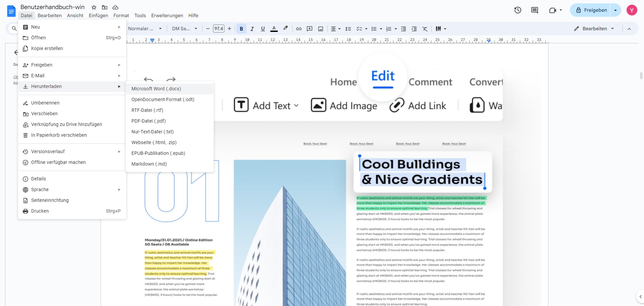
Task: Open line and paragraph spacing options
Action: (348, 29)
